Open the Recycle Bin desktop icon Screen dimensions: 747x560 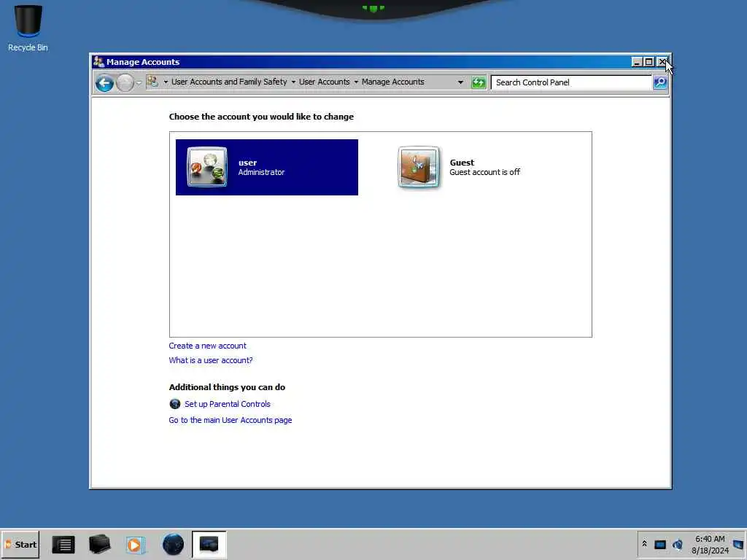coord(28,28)
